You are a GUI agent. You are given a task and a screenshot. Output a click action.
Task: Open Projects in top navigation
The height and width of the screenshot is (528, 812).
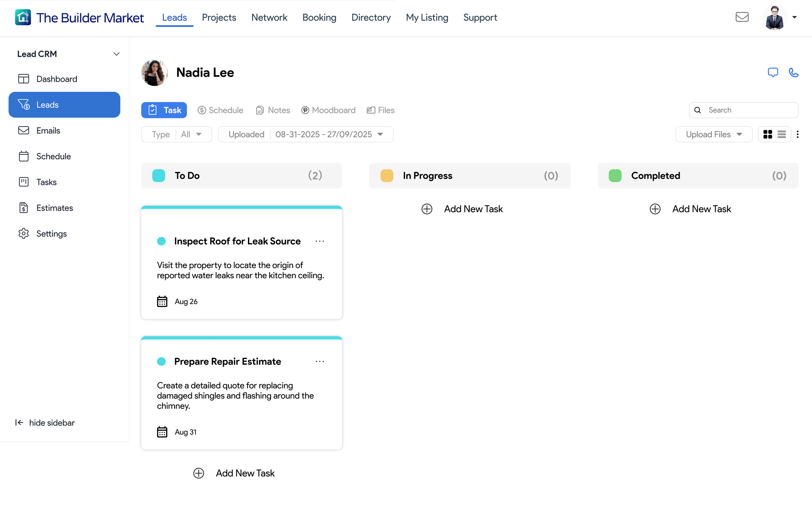(219, 17)
